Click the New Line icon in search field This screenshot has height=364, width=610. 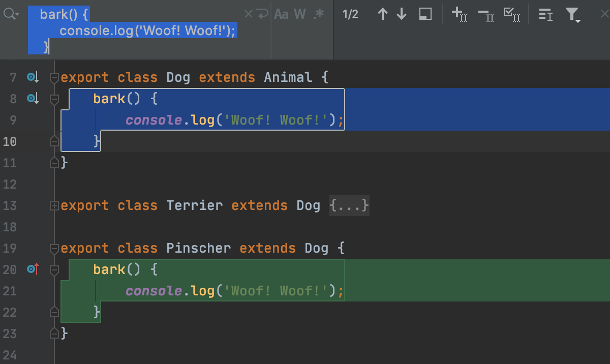(262, 14)
